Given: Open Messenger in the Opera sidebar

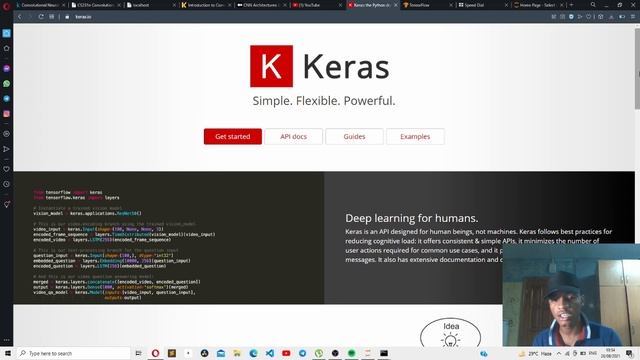Looking at the screenshot, I should coord(7,69).
